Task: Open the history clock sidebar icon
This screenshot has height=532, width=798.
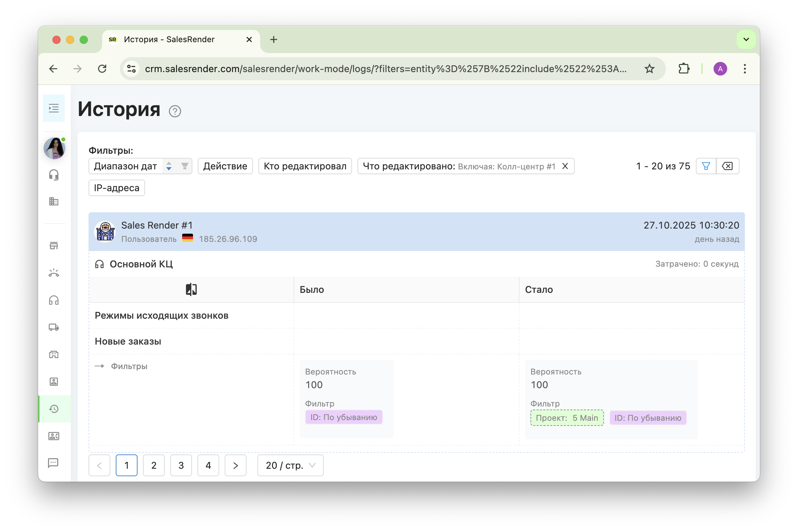Action: point(54,409)
